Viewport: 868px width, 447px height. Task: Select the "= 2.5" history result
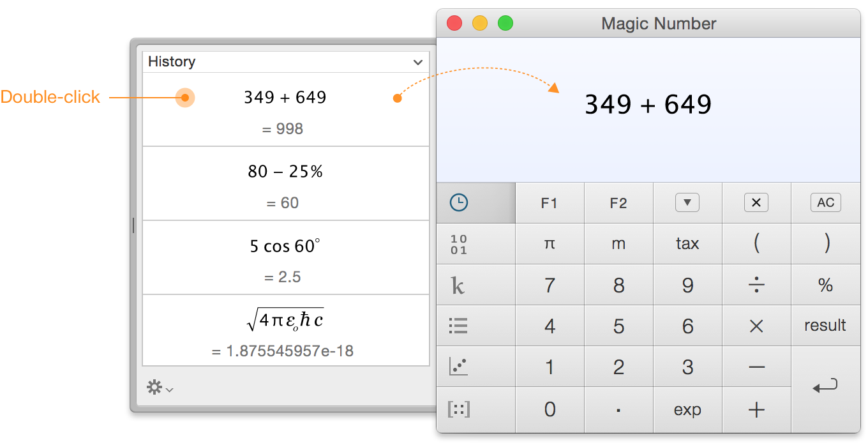tap(283, 277)
